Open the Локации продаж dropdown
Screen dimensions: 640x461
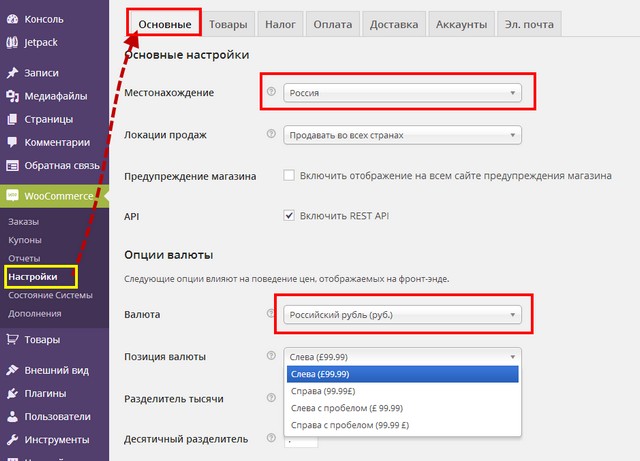[x=402, y=135]
